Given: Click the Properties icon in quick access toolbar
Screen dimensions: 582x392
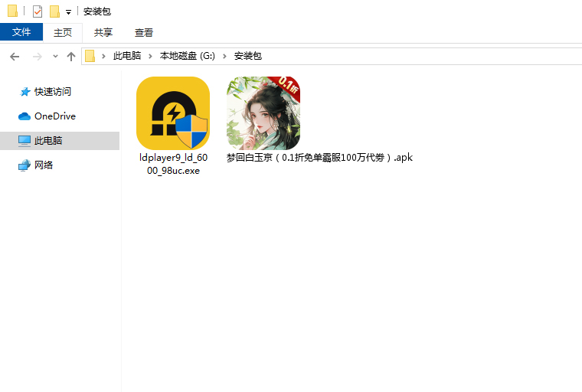Looking at the screenshot, I should coord(38,11).
